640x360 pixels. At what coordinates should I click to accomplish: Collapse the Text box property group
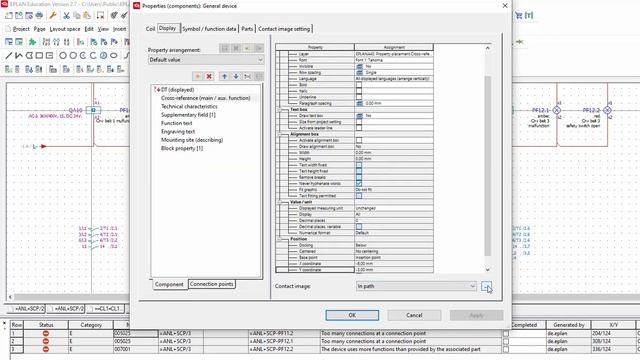pos(280,110)
